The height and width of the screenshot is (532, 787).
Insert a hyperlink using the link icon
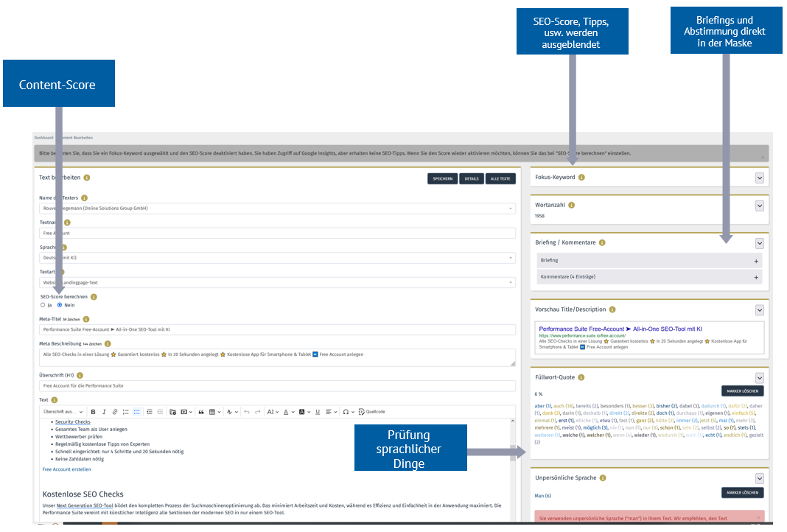point(115,411)
